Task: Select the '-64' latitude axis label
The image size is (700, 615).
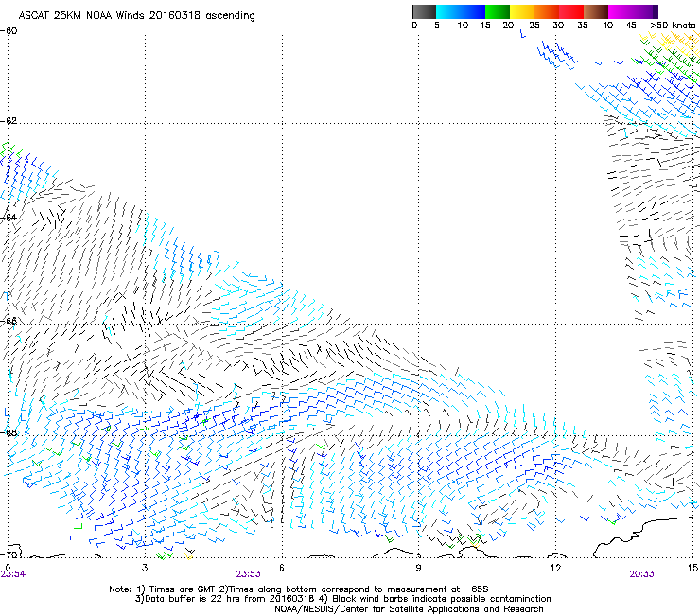Action: click(9, 218)
